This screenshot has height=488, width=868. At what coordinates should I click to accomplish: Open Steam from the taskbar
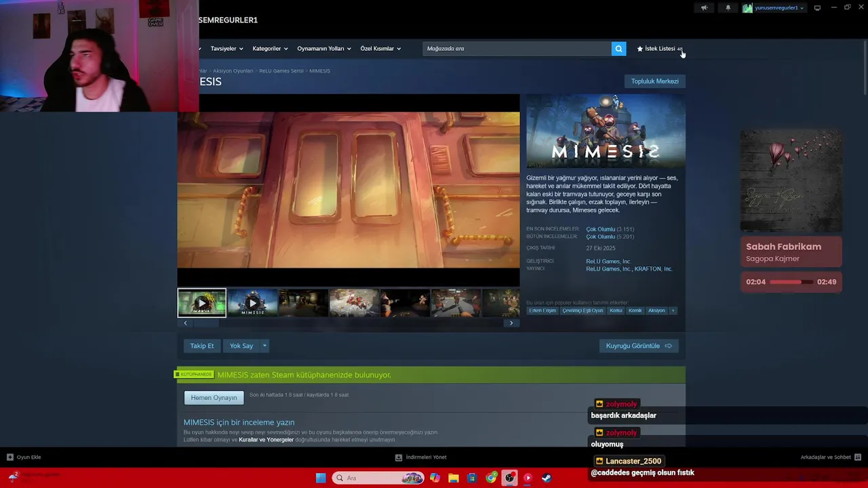[547, 478]
